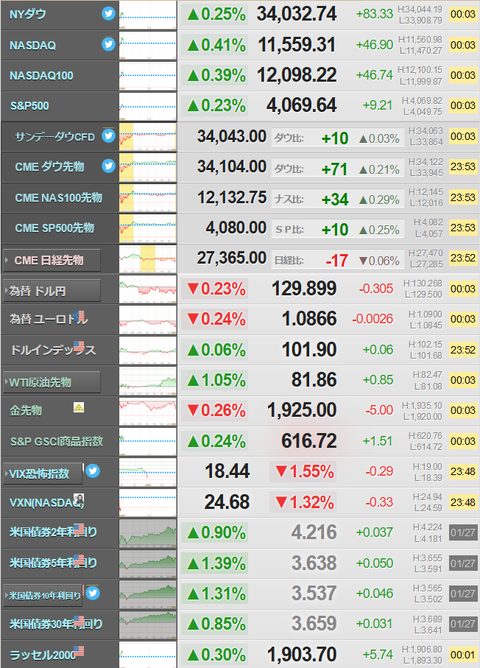Screen dimensions: 480x668
Task: Expand the VIX恐怖指数 button
Action: click(43, 473)
